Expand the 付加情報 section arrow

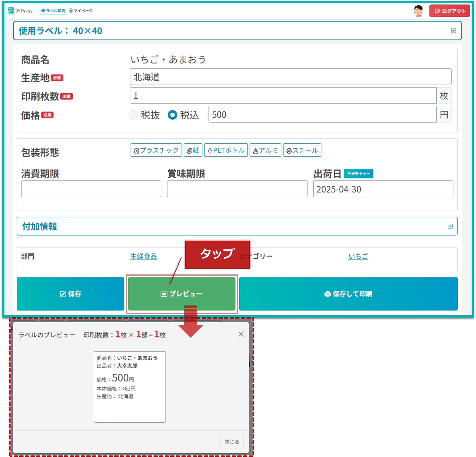[450, 226]
